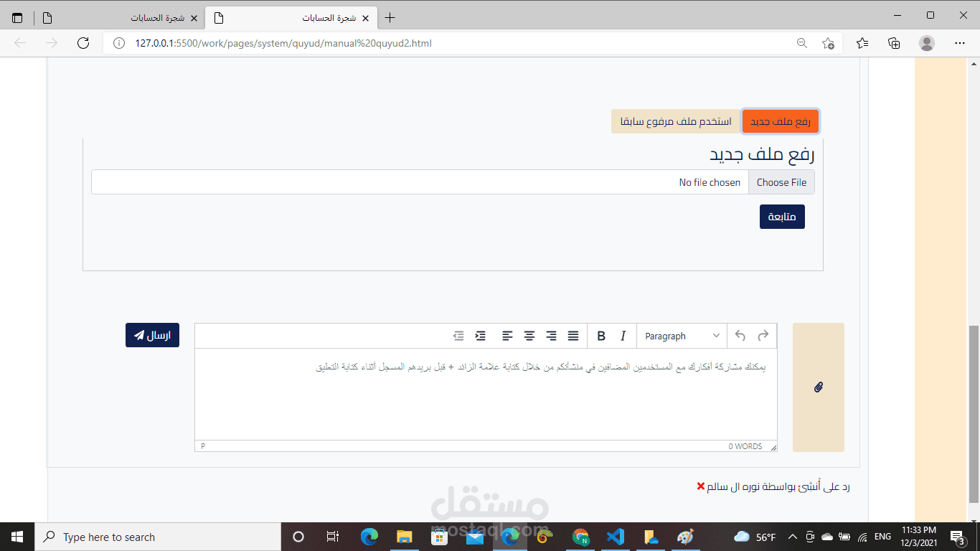Screen dimensions: 980x551
Task: Show hidden system tray icons
Action: (793, 537)
